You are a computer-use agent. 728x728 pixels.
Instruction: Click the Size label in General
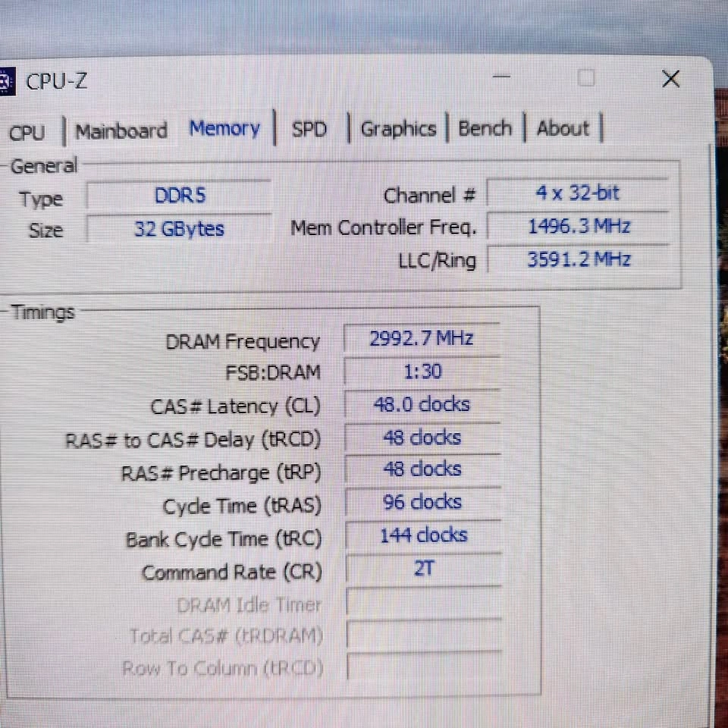tap(45, 230)
